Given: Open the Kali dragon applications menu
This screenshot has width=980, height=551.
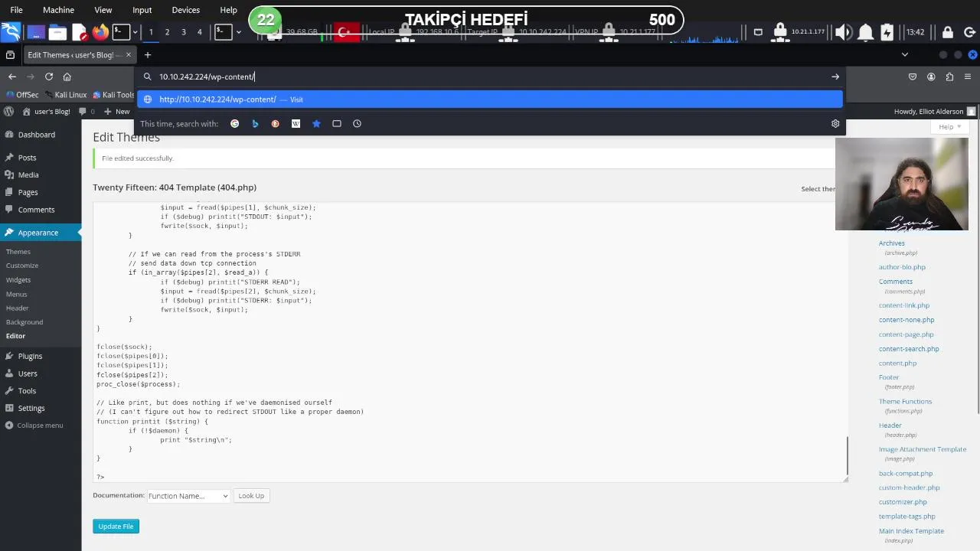Looking at the screenshot, I should pyautogui.click(x=10, y=31).
